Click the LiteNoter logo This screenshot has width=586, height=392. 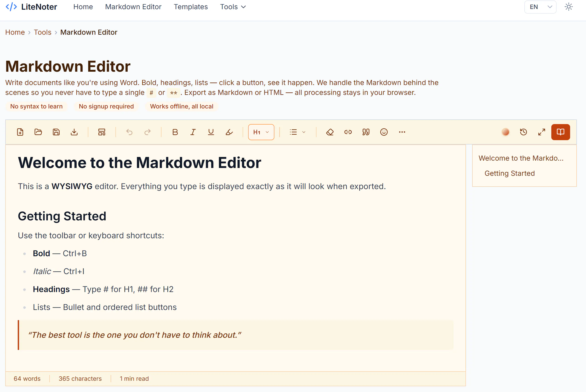click(31, 7)
